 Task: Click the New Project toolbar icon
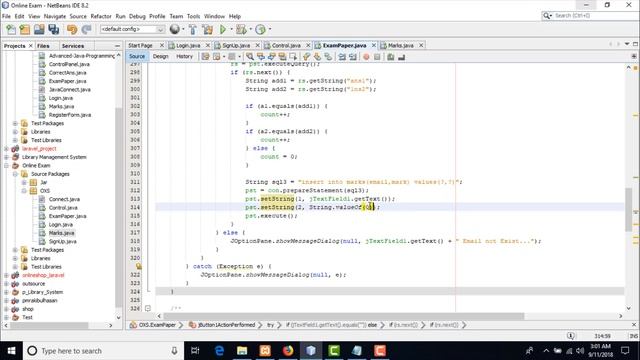click(25, 29)
